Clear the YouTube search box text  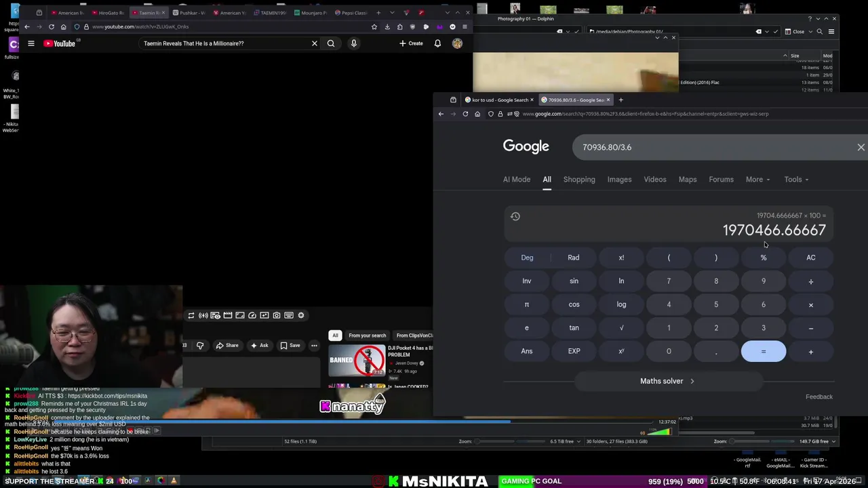[314, 43]
